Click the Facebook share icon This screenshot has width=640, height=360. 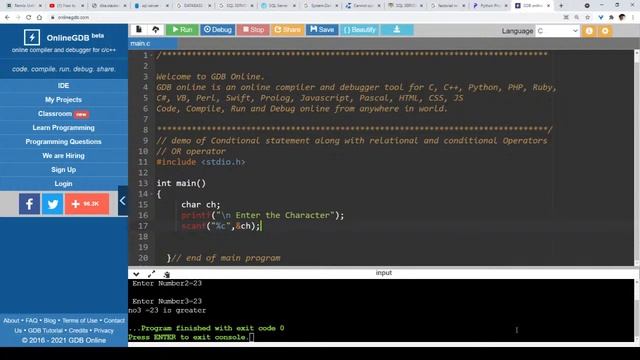[29, 204]
